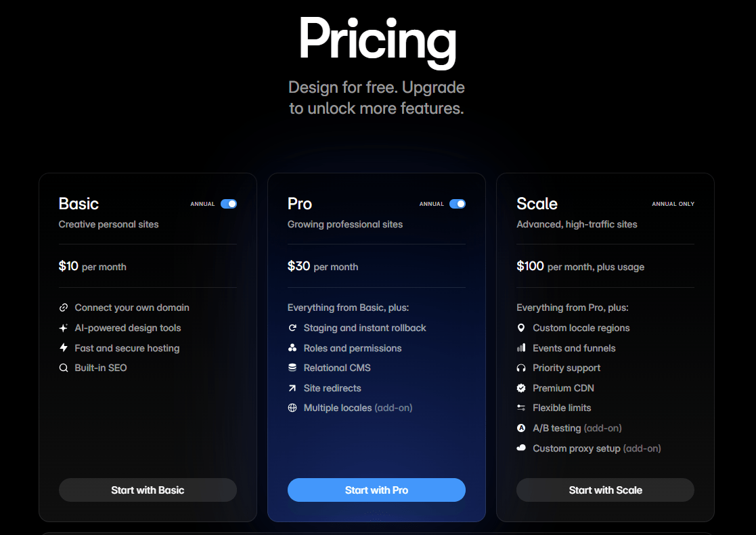Click the lightning icon next to Fast and secure hosting
The width and height of the screenshot is (756, 535).
coord(62,348)
